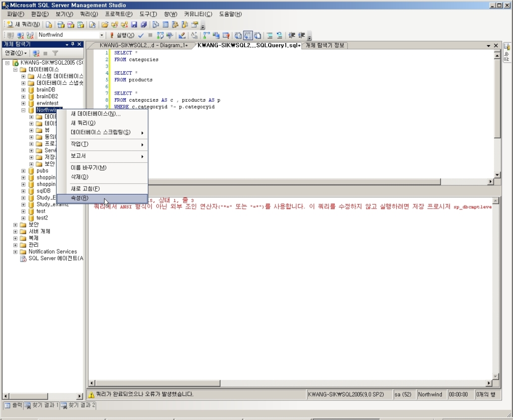The image size is (513, 420).
Task: Open a new Analysis Services DMX query
Action: 71,25
